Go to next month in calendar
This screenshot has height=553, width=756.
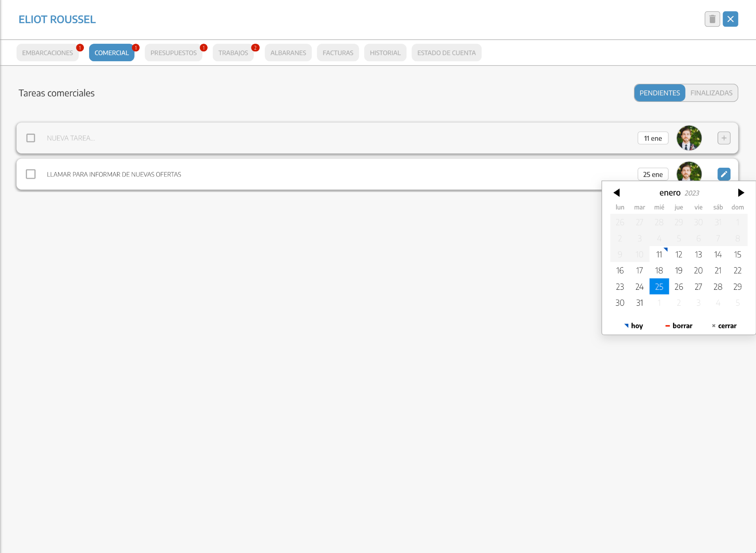(x=740, y=193)
